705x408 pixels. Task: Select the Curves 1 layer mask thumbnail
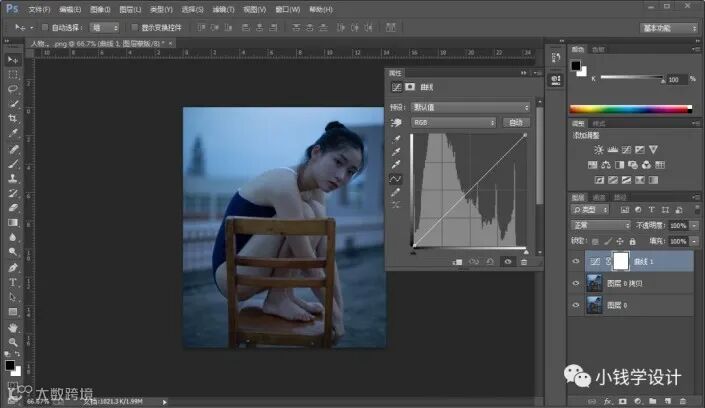coord(621,261)
